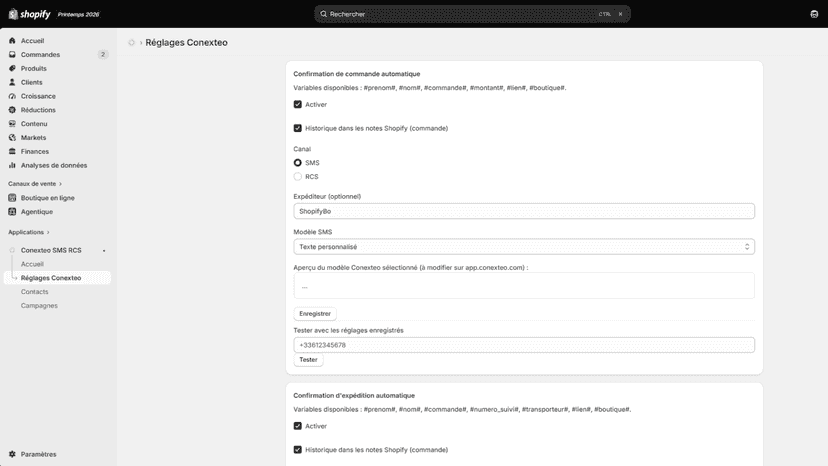Click the test phone number field
This screenshot has width=828, height=466.
pyautogui.click(x=524, y=345)
